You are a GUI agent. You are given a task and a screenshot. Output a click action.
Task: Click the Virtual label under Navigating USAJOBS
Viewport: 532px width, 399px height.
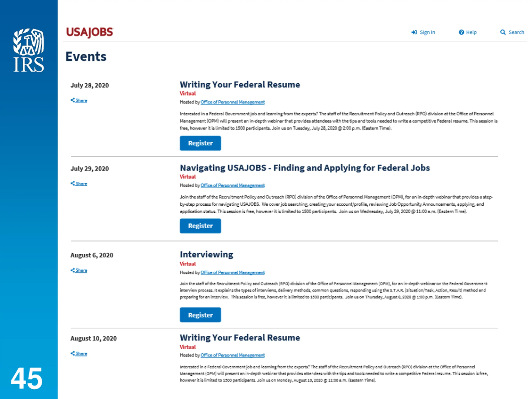pyautogui.click(x=188, y=177)
